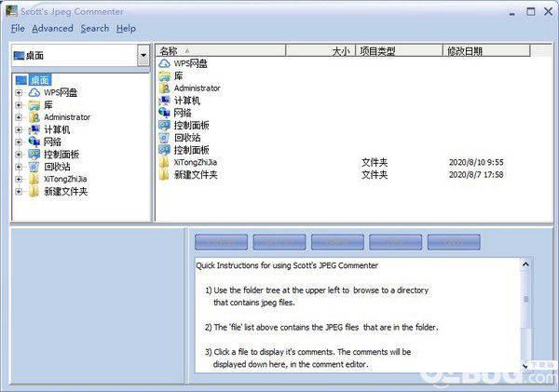Select the XiTongZhiJia label in the tree
The width and height of the screenshot is (559, 392).
[x=65, y=179]
